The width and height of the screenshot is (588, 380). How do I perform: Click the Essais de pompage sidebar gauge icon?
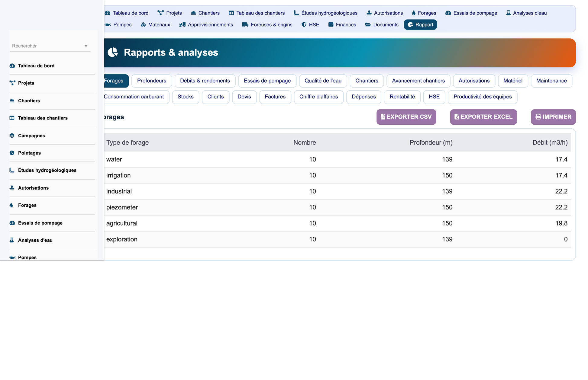click(x=12, y=223)
